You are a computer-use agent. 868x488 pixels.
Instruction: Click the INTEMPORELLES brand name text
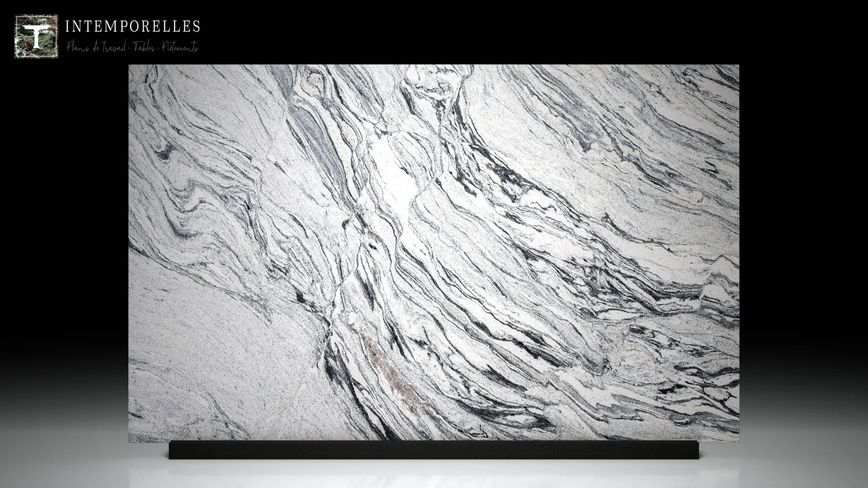133,26
